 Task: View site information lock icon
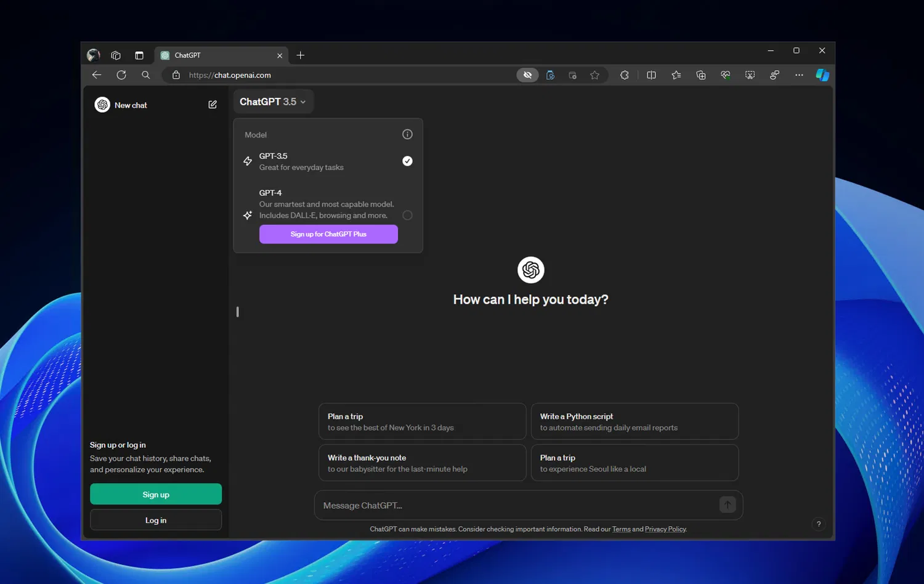[x=176, y=75]
